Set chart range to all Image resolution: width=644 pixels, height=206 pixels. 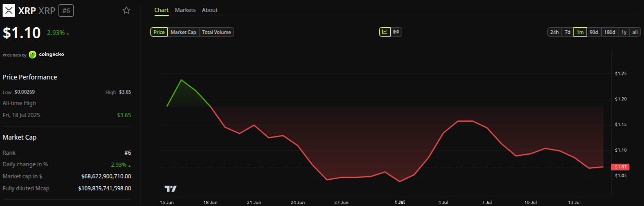(x=635, y=32)
